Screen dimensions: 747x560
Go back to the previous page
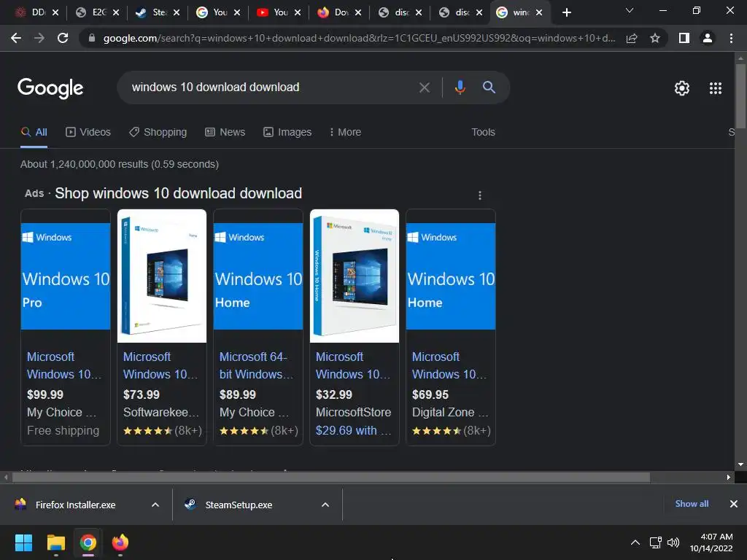pos(16,38)
